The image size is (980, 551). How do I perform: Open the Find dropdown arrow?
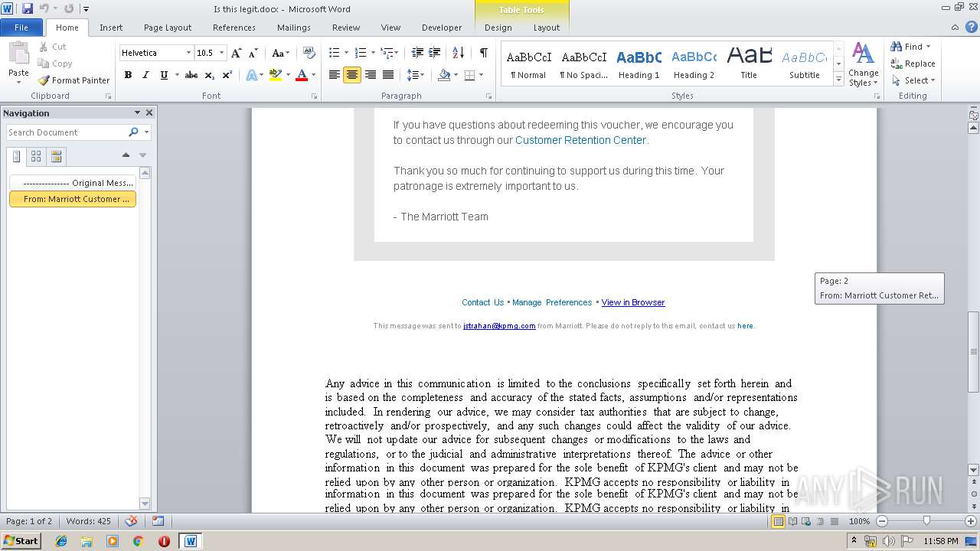[x=929, y=47]
